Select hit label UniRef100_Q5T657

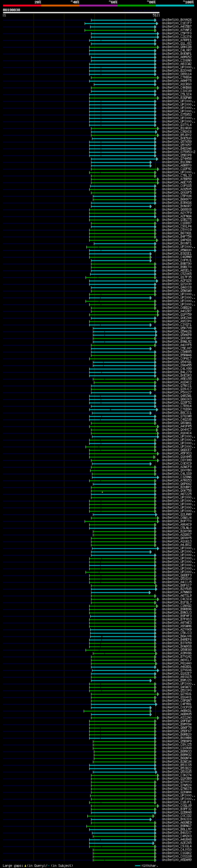point(176,145)
